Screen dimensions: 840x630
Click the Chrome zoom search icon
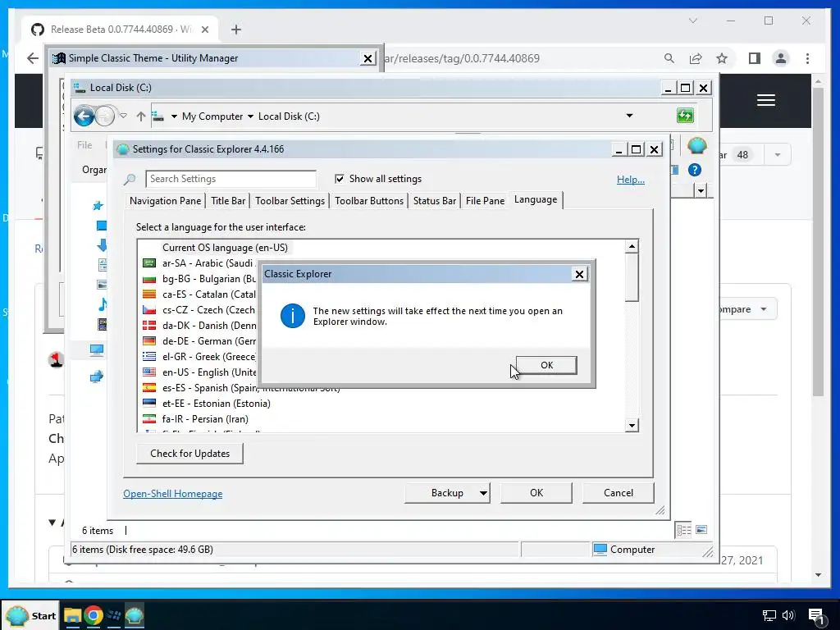[x=669, y=58]
